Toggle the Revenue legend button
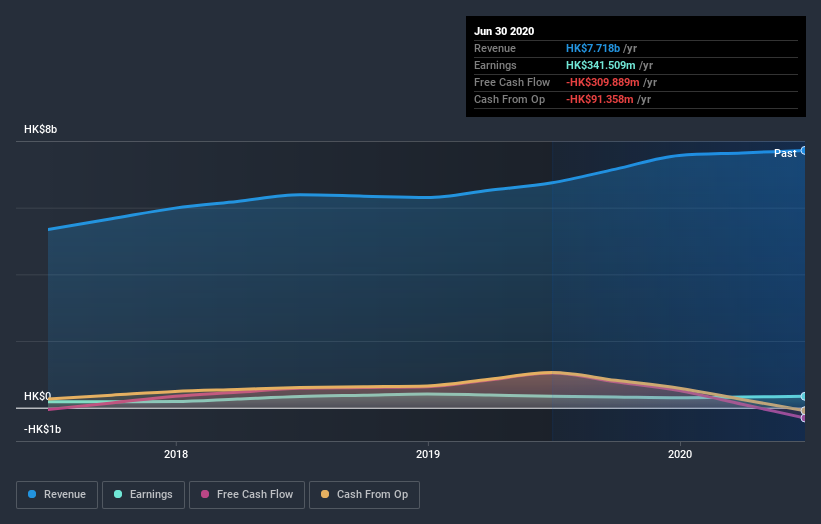The image size is (821, 524). [x=57, y=495]
